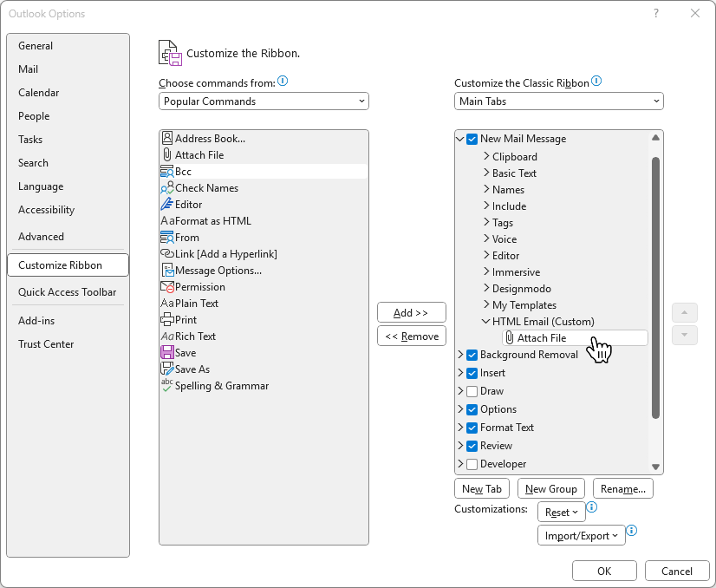Screen dimensions: 716x588
Task: Open the Import/Export dropdown
Action: click(582, 535)
